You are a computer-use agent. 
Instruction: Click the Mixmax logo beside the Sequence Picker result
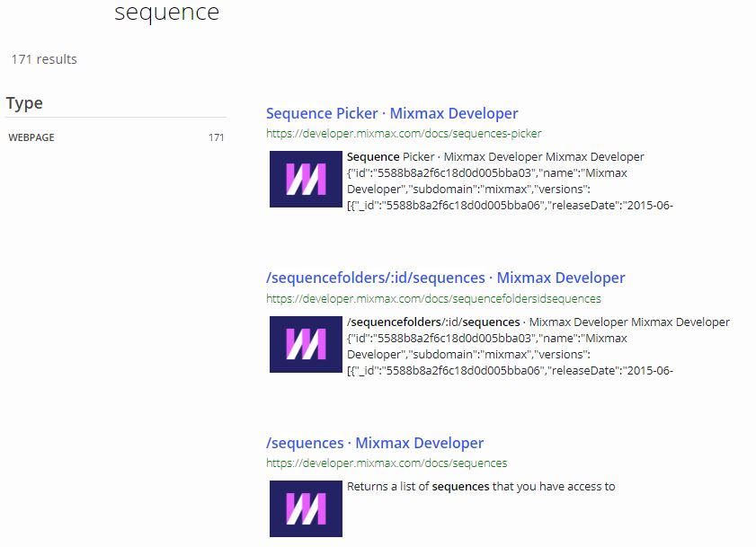point(305,179)
